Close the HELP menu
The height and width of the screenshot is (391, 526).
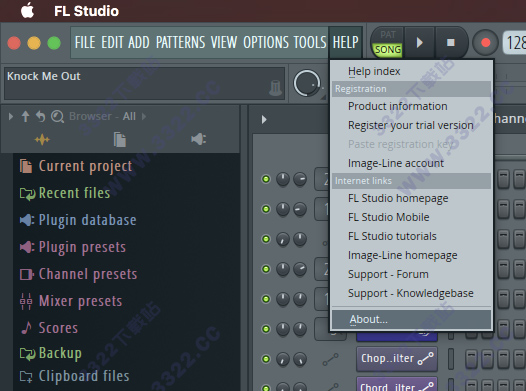tap(346, 43)
